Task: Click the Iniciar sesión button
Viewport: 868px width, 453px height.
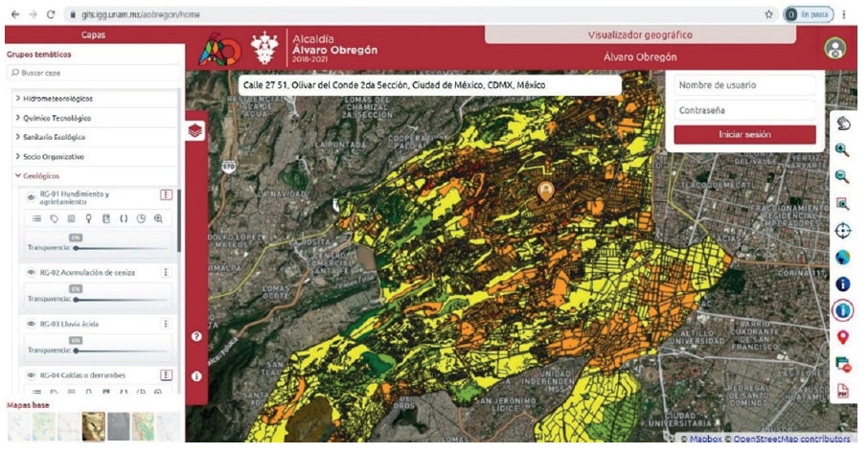Action: [x=744, y=135]
